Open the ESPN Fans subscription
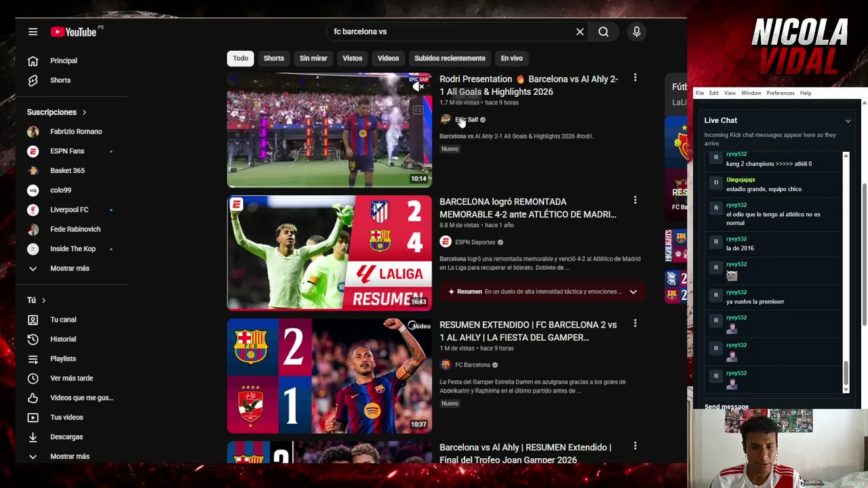This screenshot has width=868, height=488. pyautogui.click(x=67, y=151)
